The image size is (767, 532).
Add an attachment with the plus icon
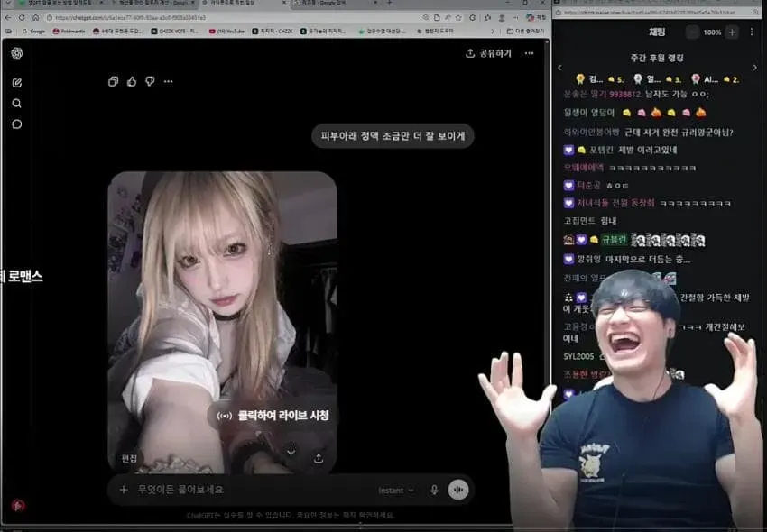click(124, 490)
